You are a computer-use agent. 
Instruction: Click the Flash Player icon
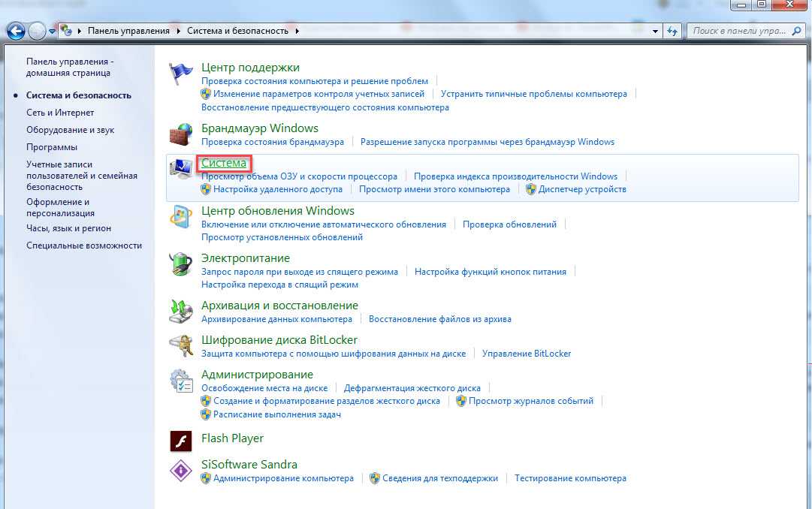[181, 441]
